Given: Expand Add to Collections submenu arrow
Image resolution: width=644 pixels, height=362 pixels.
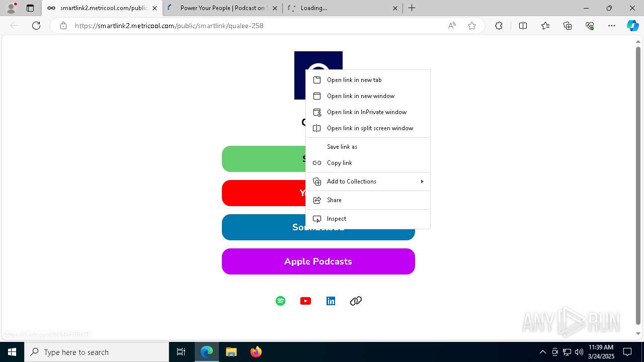Looking at the screenshot, I should [422, 182].
